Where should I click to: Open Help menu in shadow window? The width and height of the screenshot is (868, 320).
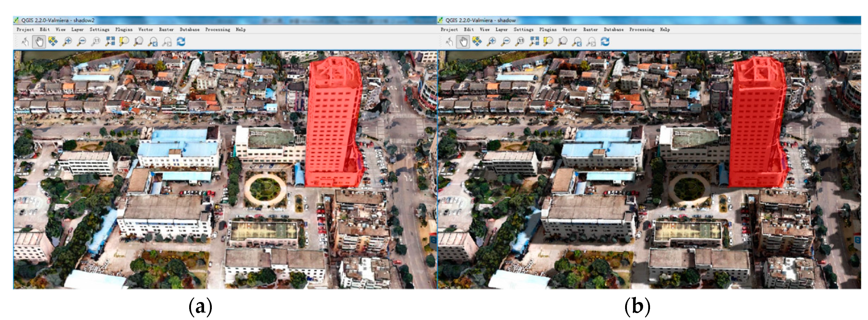coord(665,30)
